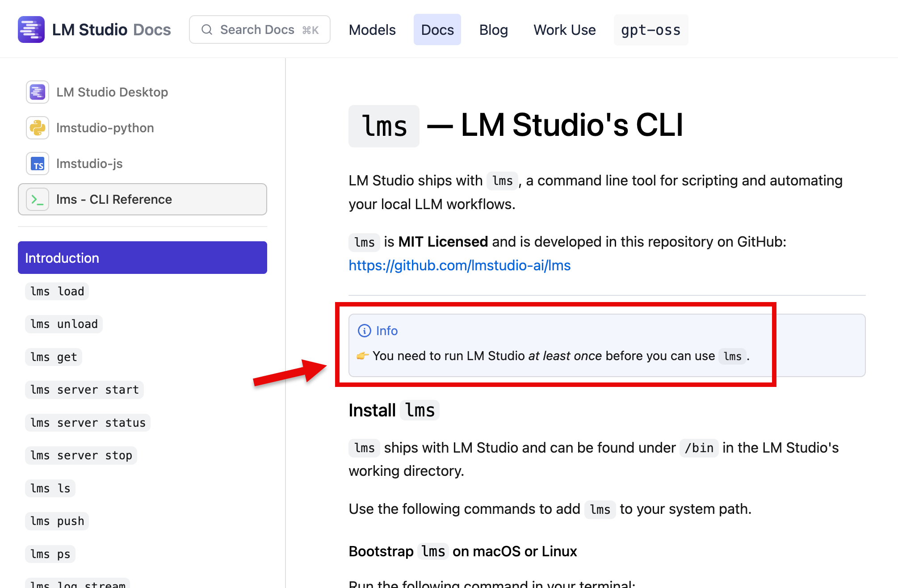Select the gpt-oss navigation item
This screenshot has height=588, width=898.
[650, 29]
